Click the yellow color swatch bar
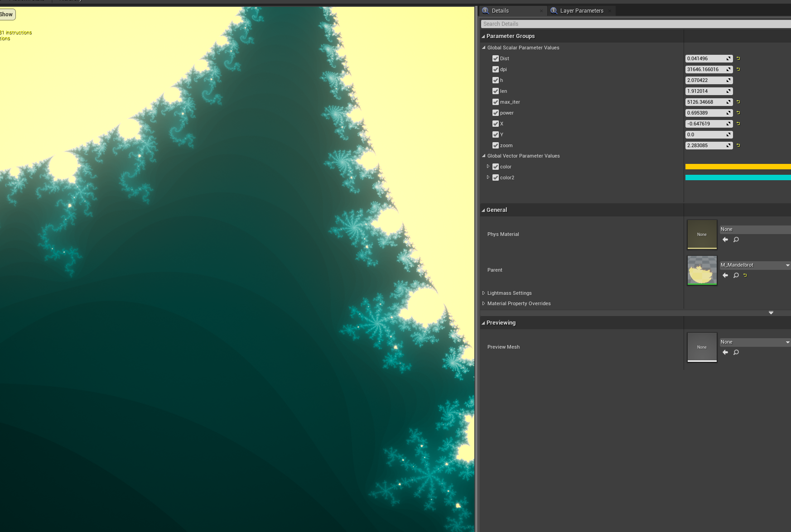791x532 pixels. pos(738,167)
